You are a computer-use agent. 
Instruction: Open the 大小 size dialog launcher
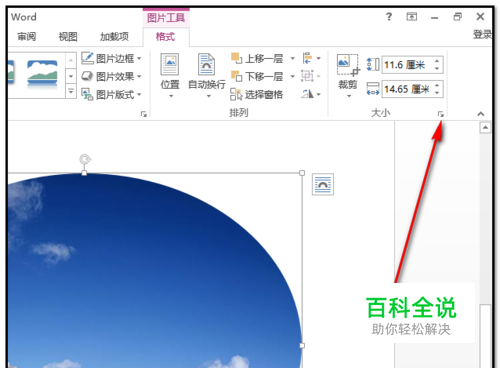pos(441,114)
